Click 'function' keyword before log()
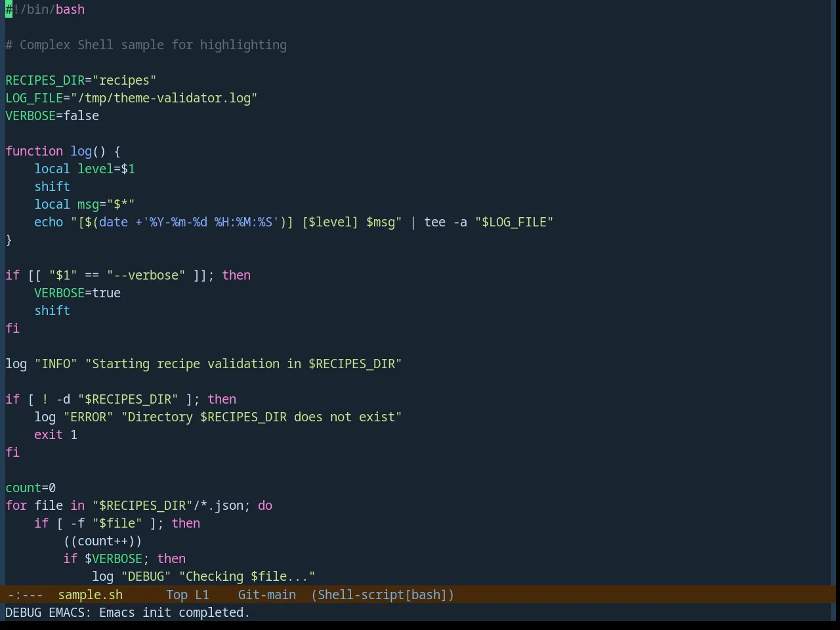840x630 pixels. 34,151
